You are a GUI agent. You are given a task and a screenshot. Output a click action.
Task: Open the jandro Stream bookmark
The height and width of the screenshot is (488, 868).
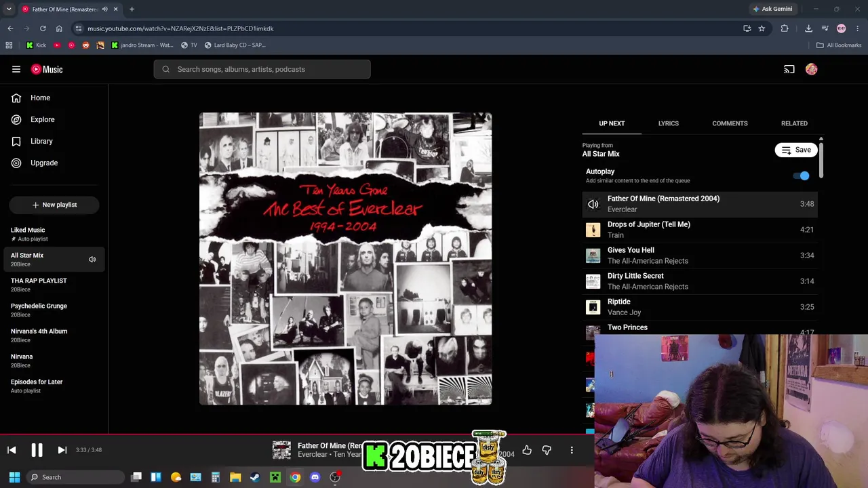point(142,45)
